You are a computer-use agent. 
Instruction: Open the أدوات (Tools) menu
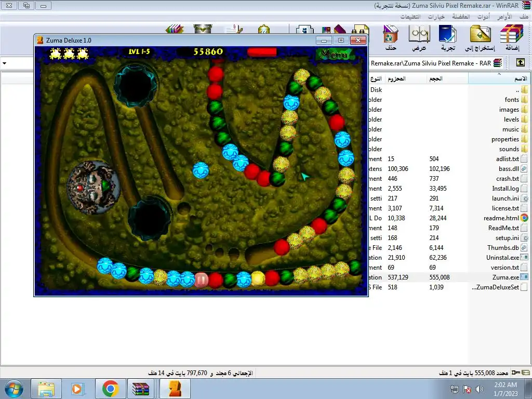[x=484, y=16]
